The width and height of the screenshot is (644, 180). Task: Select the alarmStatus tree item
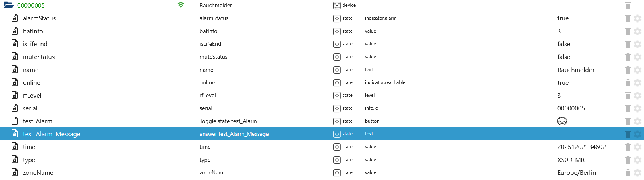[39, 18]
